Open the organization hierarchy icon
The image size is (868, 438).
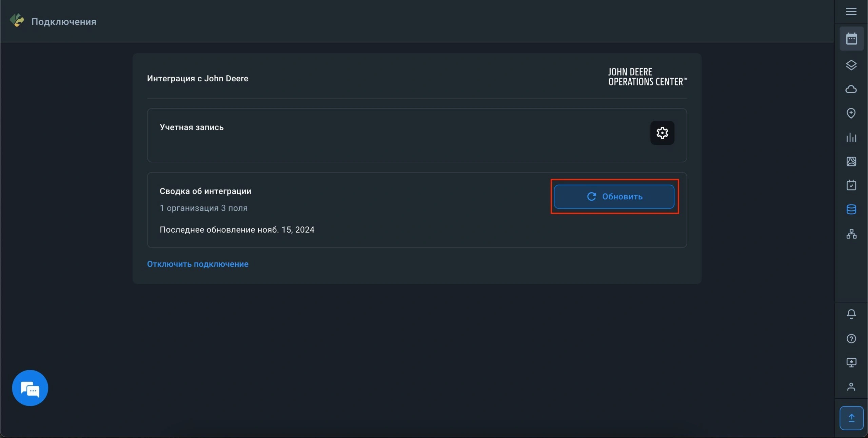pyautogui.click(x=851, y=234)
